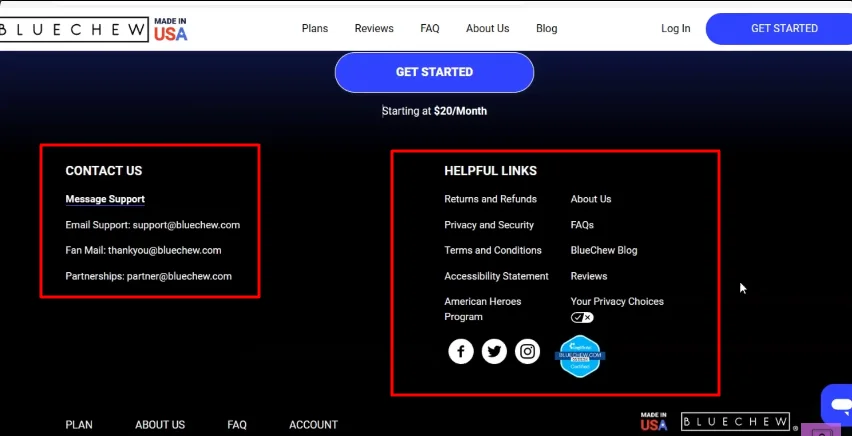Open About Us under Helpful Links
The image size is (852, 436).
(591, 199)
